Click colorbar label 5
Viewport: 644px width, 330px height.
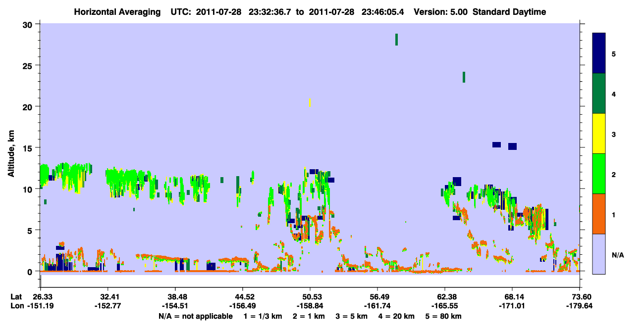point(614,53)
